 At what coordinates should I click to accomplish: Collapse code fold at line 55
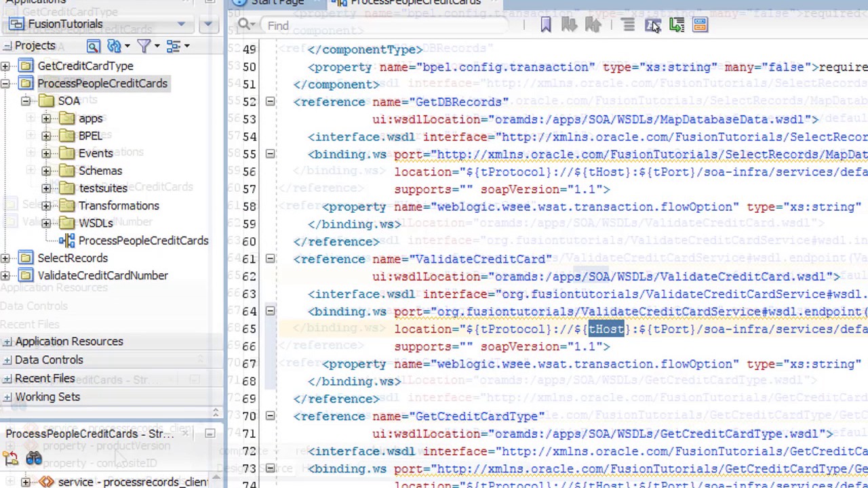point(270,154)
